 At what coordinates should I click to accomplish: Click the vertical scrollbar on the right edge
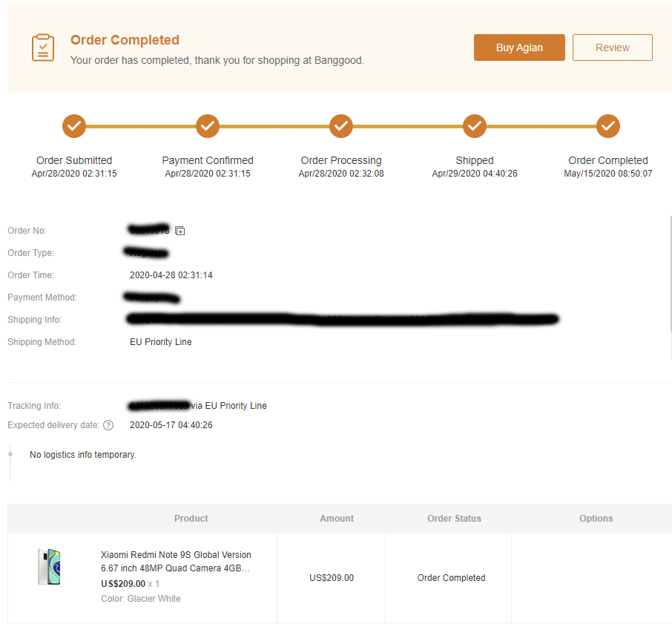click(670, 275)
